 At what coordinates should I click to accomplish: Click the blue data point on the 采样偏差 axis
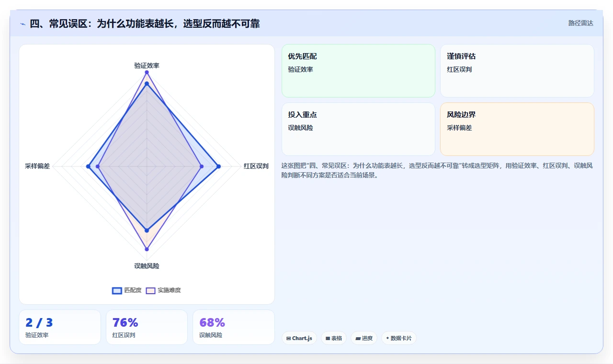coord(88,166)
